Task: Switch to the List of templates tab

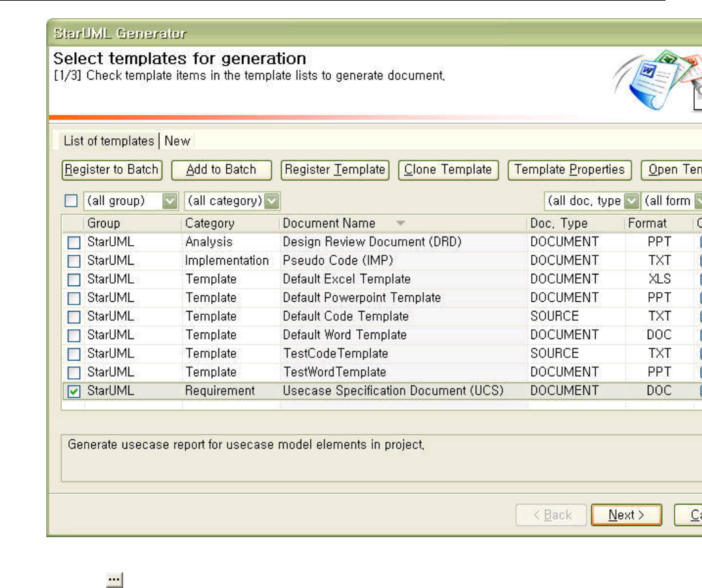Action: 109,141
